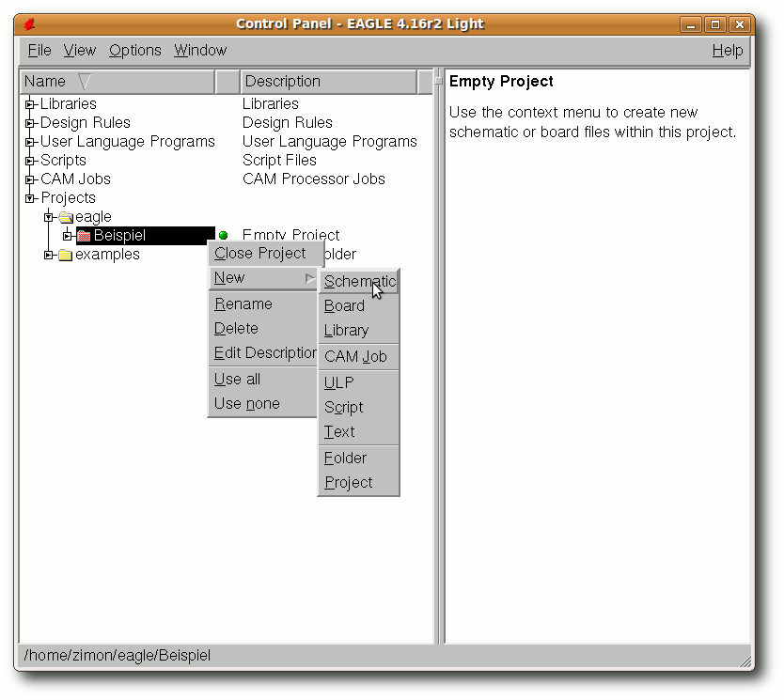Expand the Libraries tree node

pos(30,104)
